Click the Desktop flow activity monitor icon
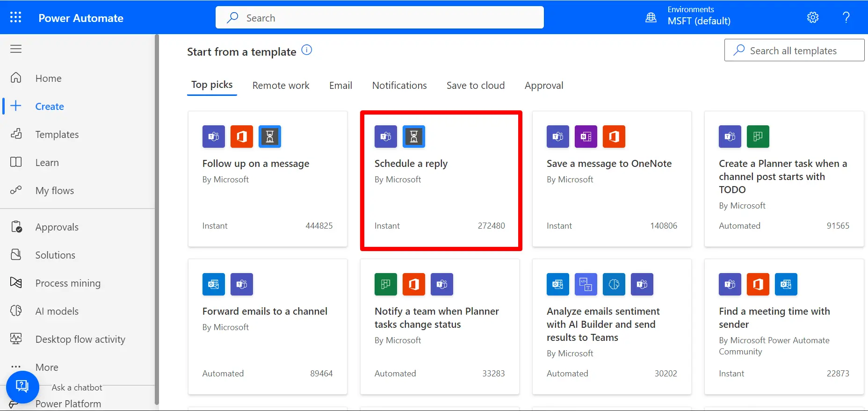Screen dimensions: 868x411 (16, 339)
